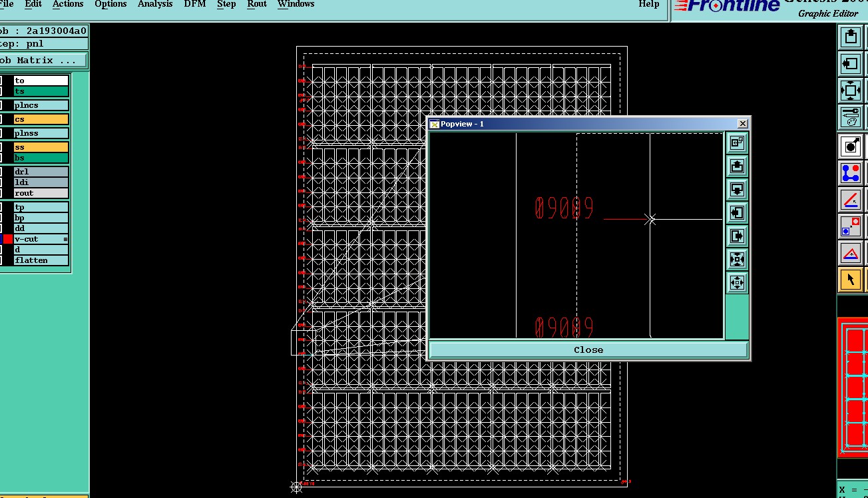
Task: Select the 'flatten' layer row
Action: [x=41, y=260]
